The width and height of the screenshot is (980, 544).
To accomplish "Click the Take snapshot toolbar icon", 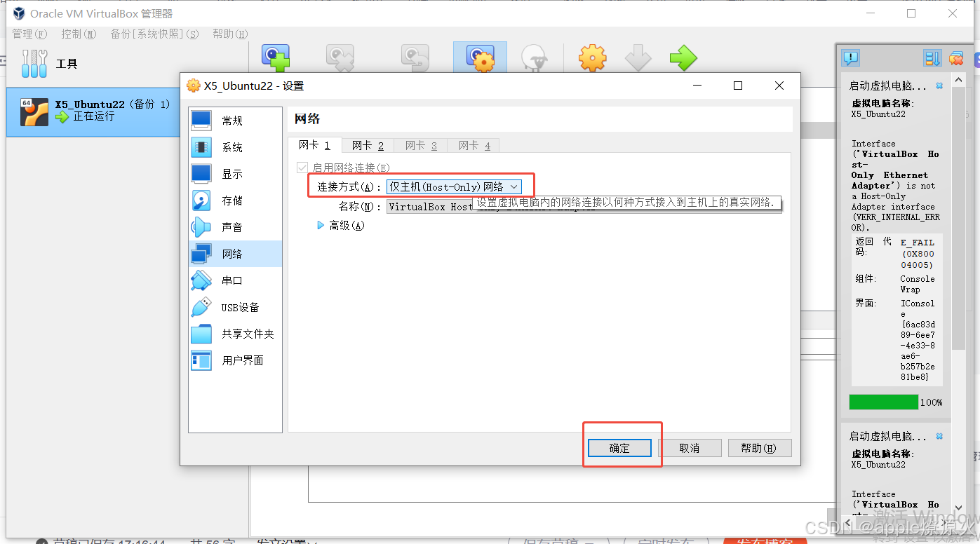I will click(276, 59).
